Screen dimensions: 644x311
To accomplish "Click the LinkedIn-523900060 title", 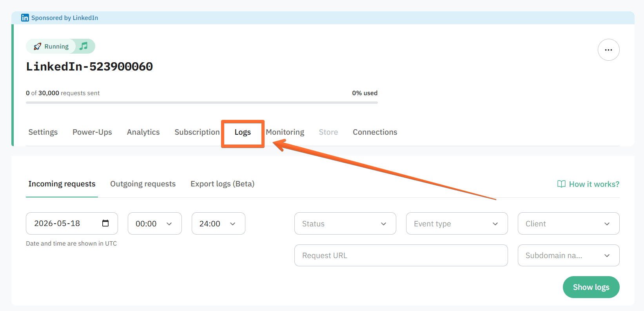I will coord(89,67).
